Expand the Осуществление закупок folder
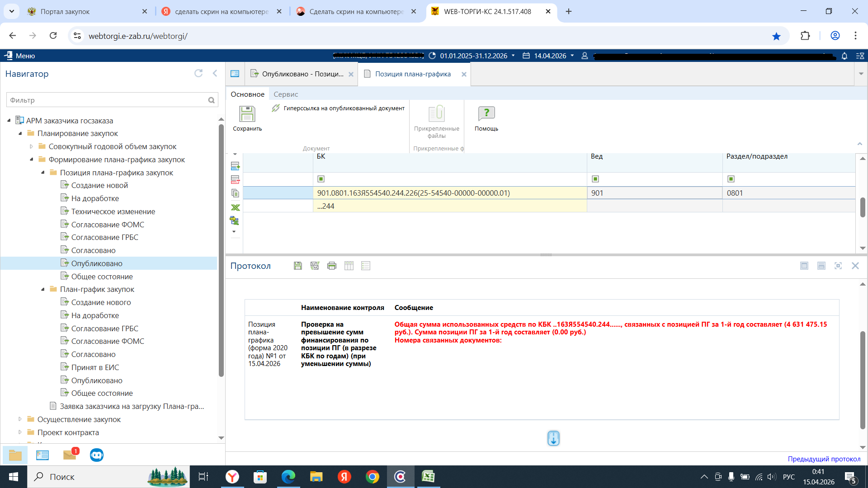 click(20, 419)
